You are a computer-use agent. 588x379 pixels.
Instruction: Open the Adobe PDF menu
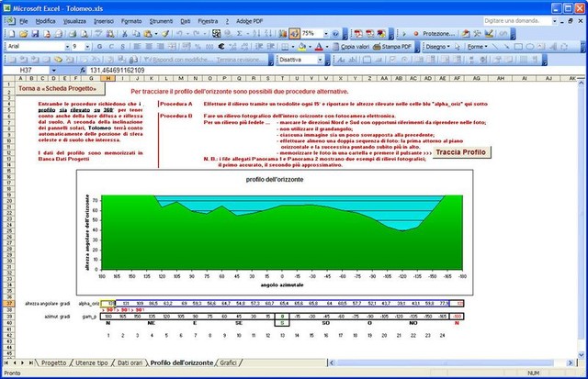click(249, 21)
